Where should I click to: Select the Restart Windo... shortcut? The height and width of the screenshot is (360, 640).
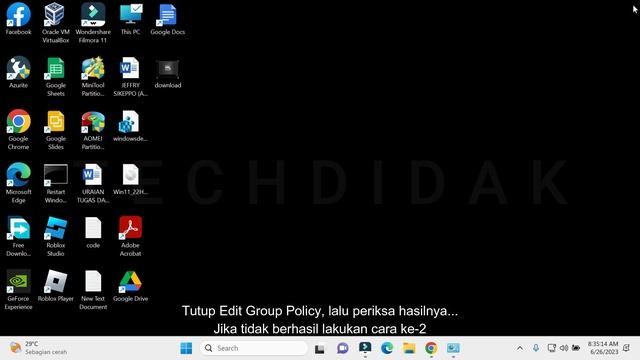(56, 183)
